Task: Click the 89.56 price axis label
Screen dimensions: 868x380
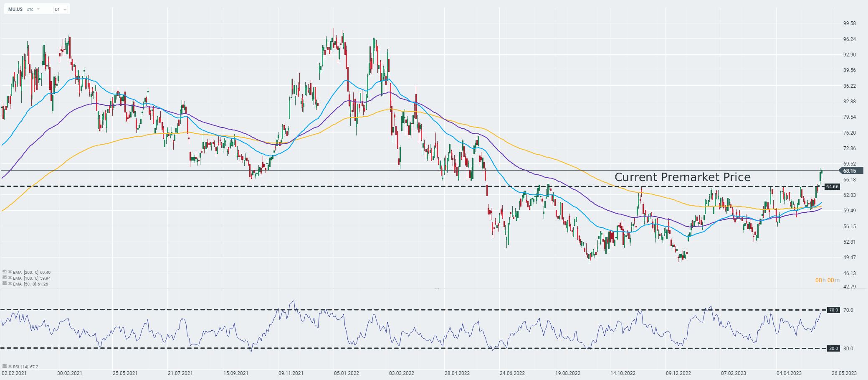Action: [850, 70]
